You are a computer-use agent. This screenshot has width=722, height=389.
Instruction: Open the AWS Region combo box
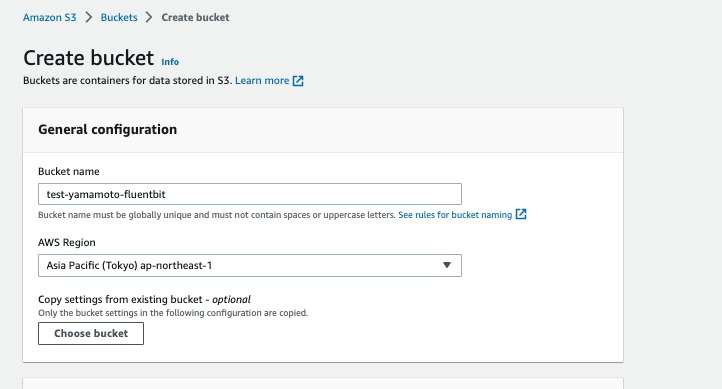tap(250, 266)
